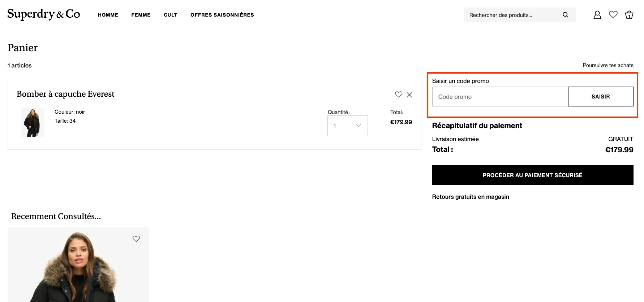This screenshot has height=302, width=644.
Task: Click the Recemment Consultés heading
Action: click(56, 216)
